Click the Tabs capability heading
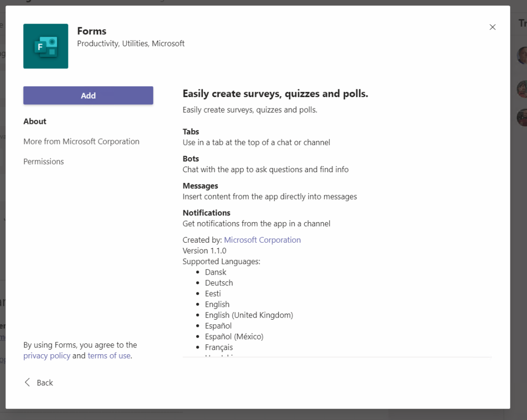Viewport: 527px width, 420px height. click(x=191, y=132)
